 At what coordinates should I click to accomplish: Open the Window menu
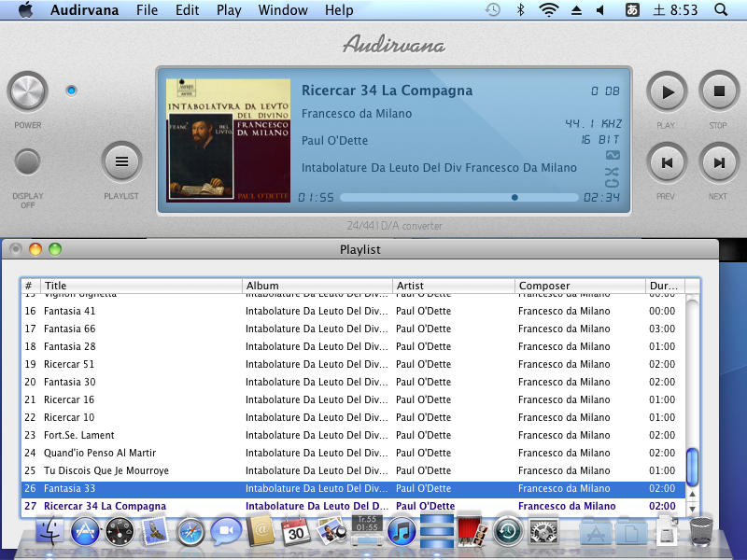click(283, 10)
